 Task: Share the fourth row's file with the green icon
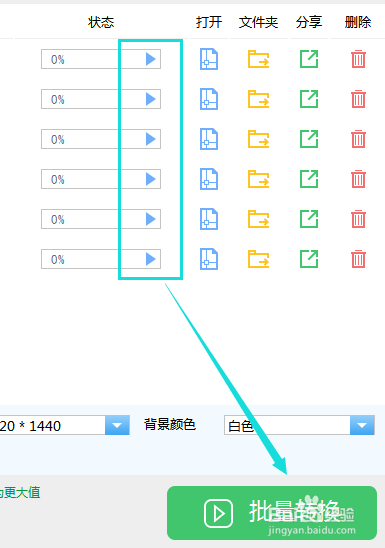tap(309, 179)
